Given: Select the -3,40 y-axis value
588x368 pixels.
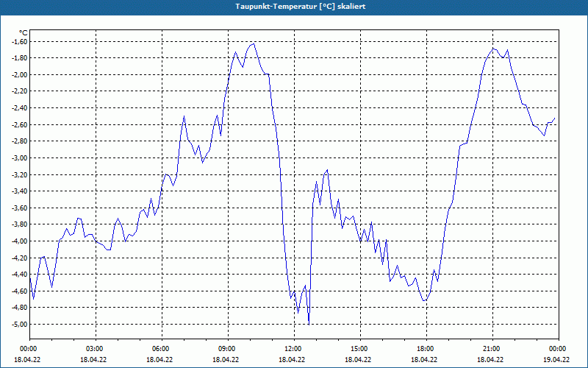Looking at the screenshot, I should (19, 191).
